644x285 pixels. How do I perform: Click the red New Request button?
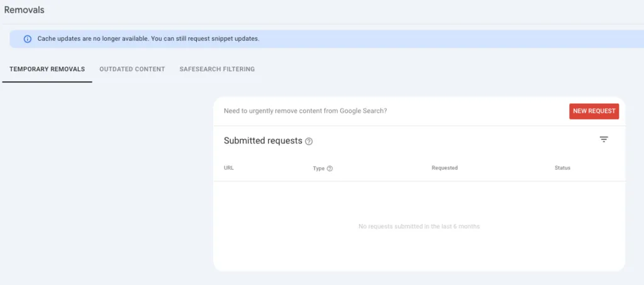(x=594, y=111)
